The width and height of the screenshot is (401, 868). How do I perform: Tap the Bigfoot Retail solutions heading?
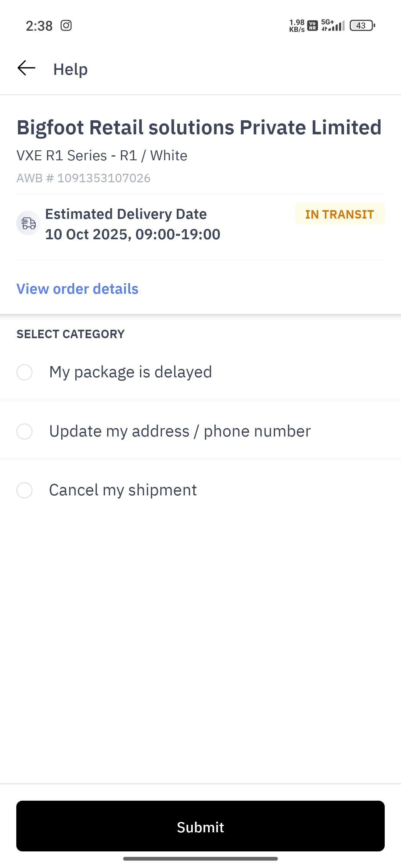[199, 127]
